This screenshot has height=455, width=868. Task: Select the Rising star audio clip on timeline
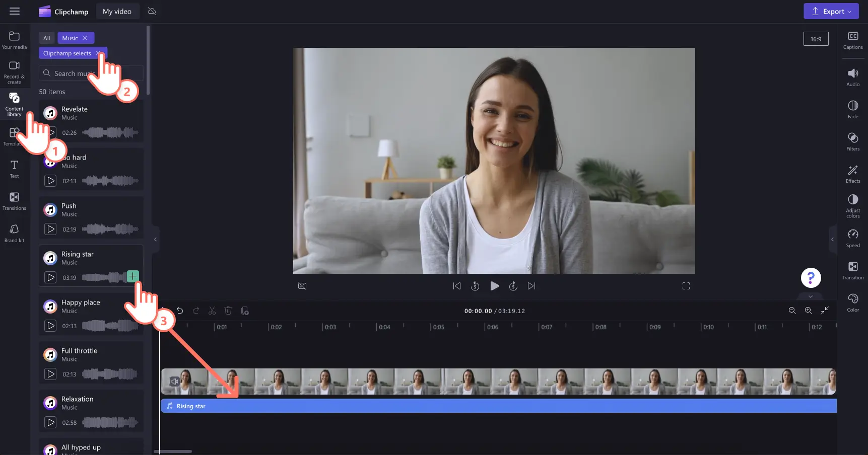499,406
